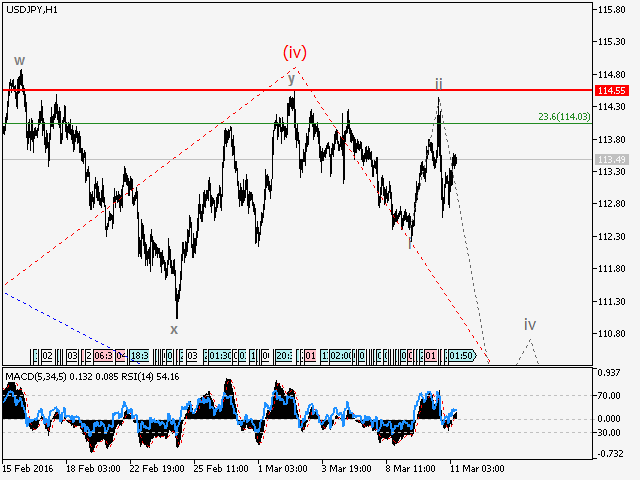
Task: Click the 115.80 price scale value
Action: click(x=611, y=10)
